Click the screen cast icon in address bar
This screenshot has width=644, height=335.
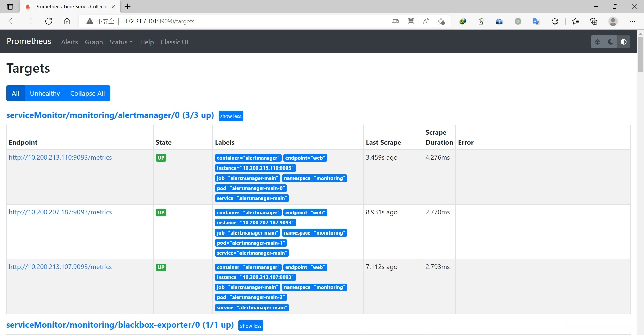point(396,21)
